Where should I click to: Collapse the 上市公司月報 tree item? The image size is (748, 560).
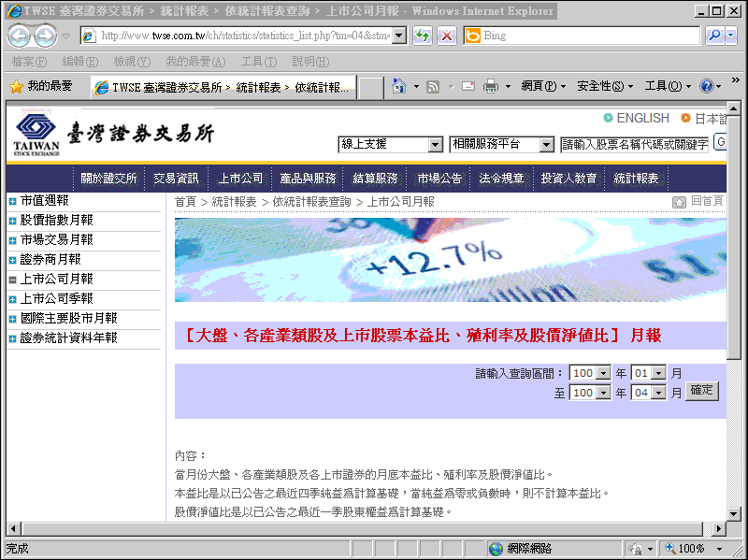pos(12,280)
